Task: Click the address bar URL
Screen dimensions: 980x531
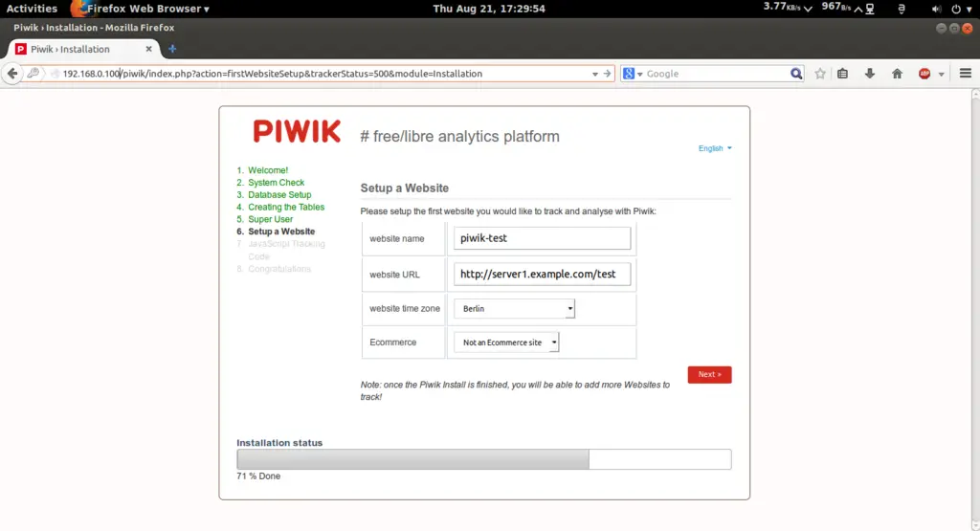Action: (x=273, y=74)
